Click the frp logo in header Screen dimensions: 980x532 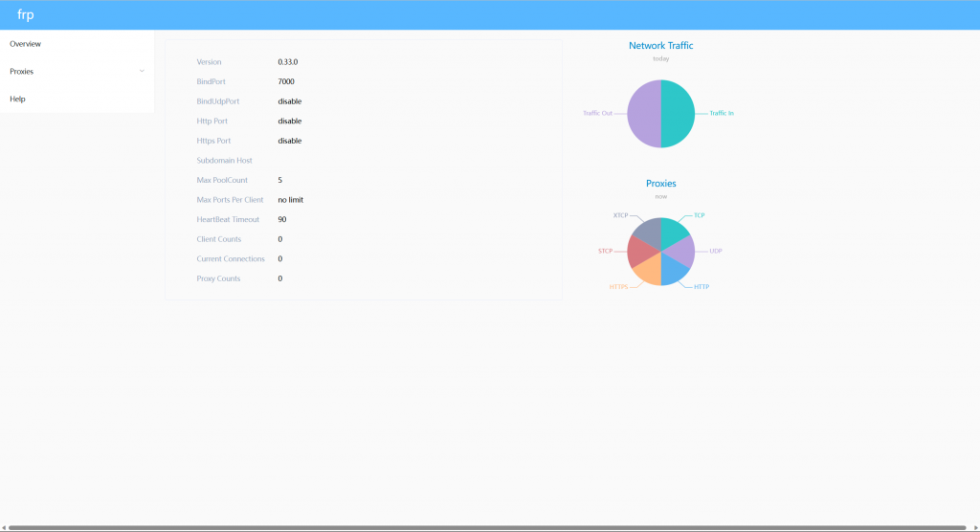click(x=26, y=14)
